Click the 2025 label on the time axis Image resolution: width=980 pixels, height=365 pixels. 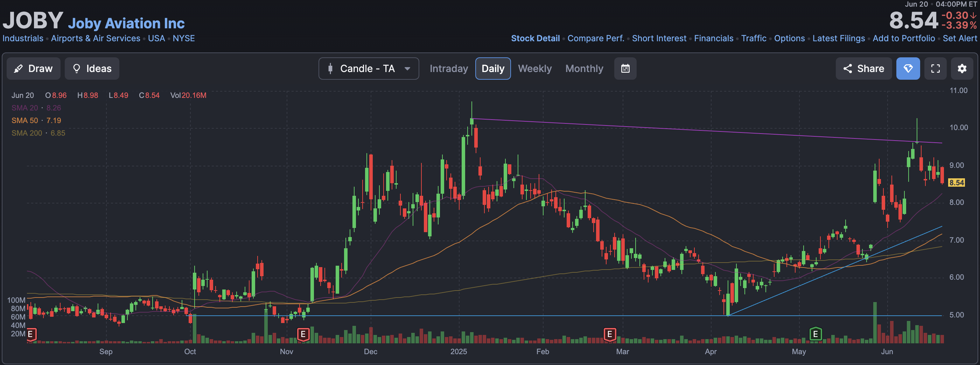click(458, 352)
